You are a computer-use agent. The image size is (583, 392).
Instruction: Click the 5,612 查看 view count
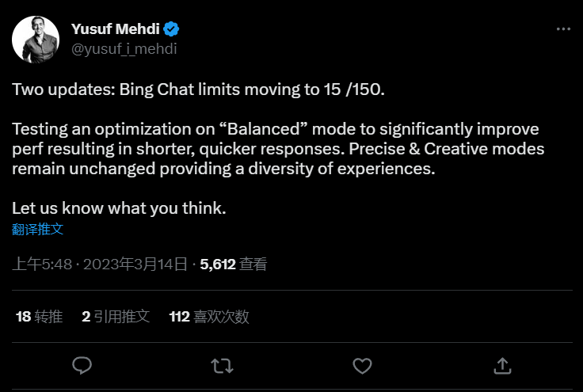(x=234, y=265)
